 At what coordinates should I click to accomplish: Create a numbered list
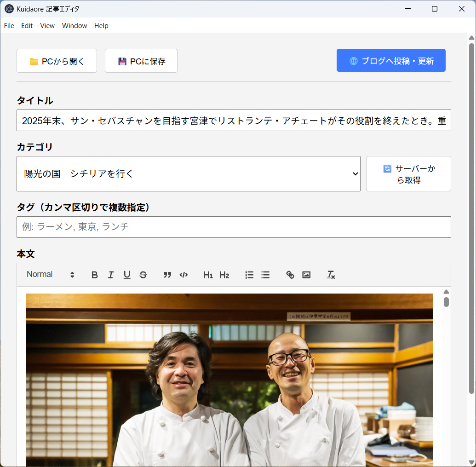249,275
